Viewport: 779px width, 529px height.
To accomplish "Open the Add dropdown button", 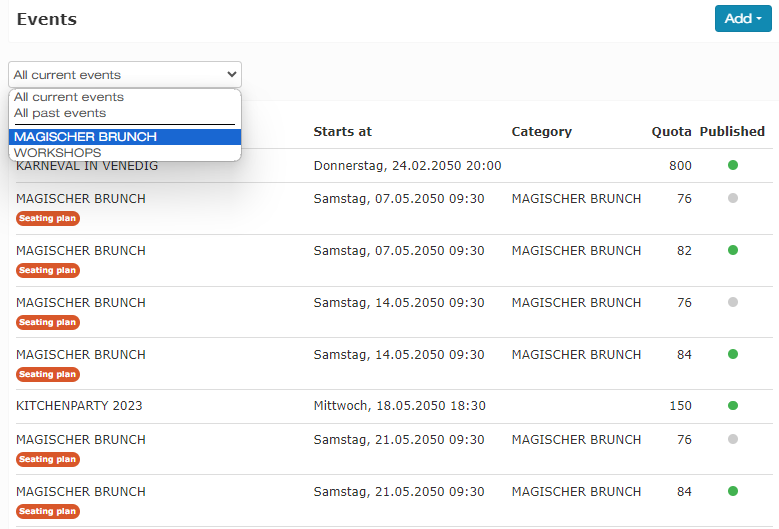I will click(x=743, y=19).
